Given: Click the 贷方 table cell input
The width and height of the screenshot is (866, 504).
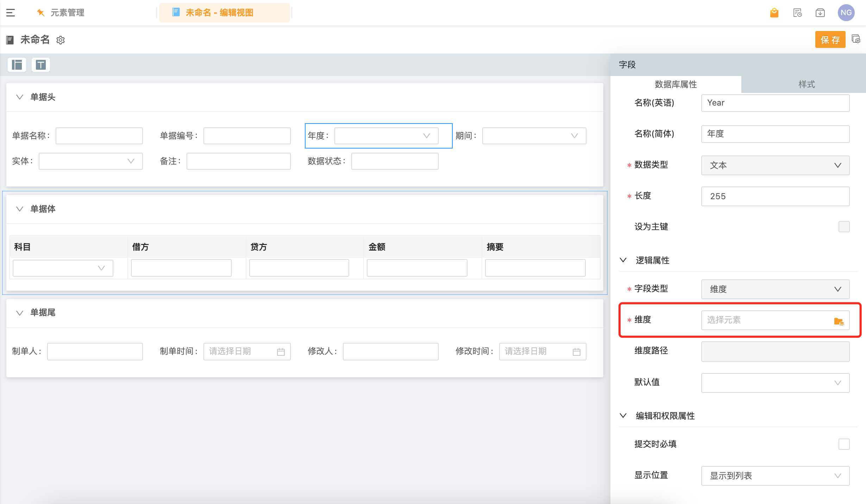Looking at the screenshot, I should click(x=299, y=268).
